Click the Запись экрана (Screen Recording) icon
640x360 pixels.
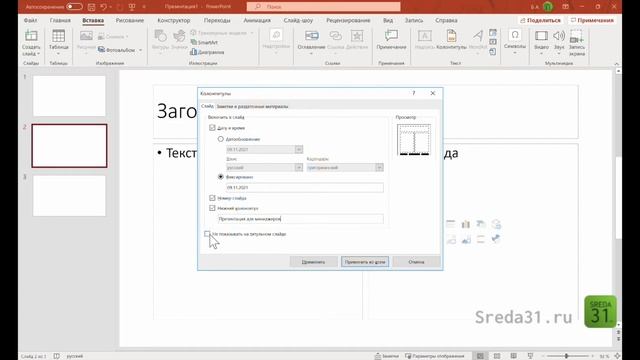click(576, 36)
